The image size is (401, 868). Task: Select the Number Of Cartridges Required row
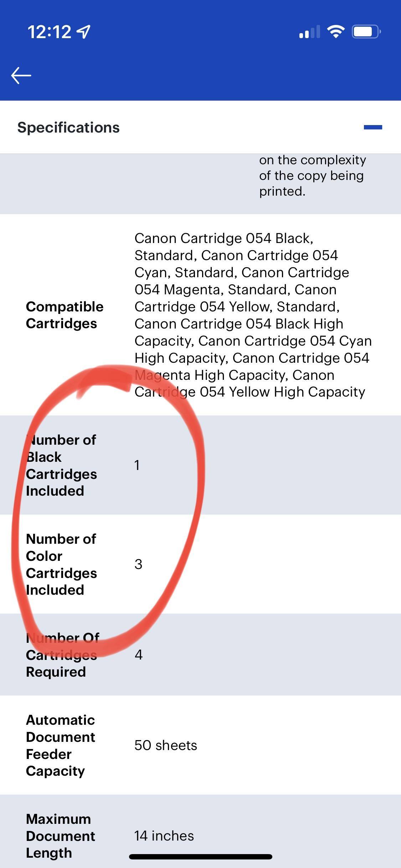point(200,655)
